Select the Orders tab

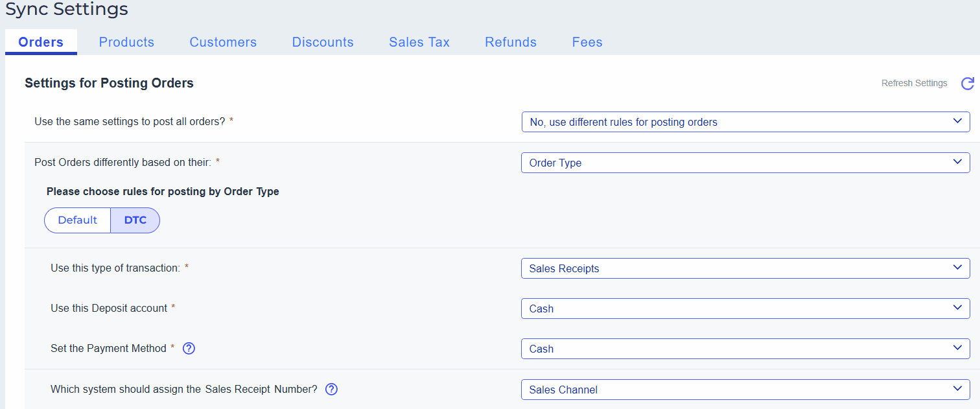pyautogui.click(x=41, y=42)
